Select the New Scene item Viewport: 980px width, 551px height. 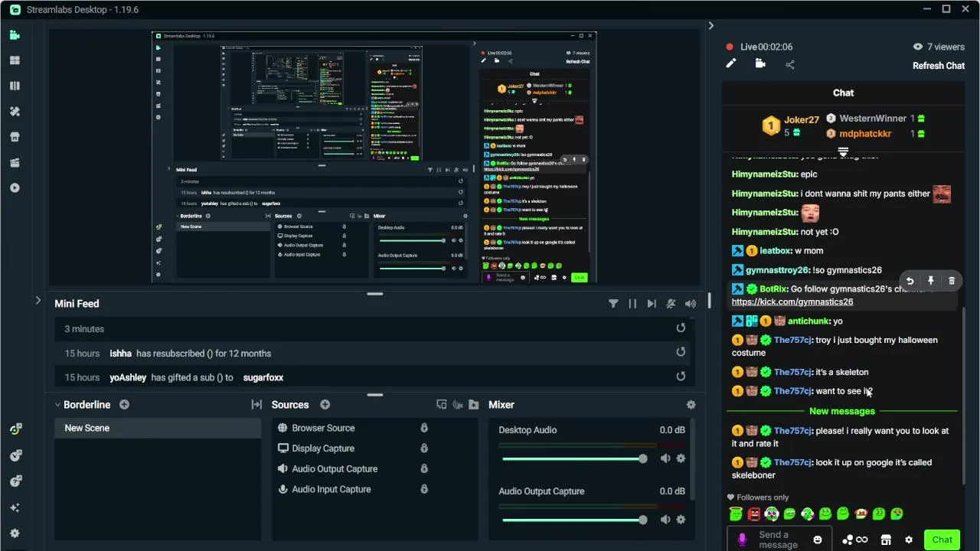coord(158,428)
